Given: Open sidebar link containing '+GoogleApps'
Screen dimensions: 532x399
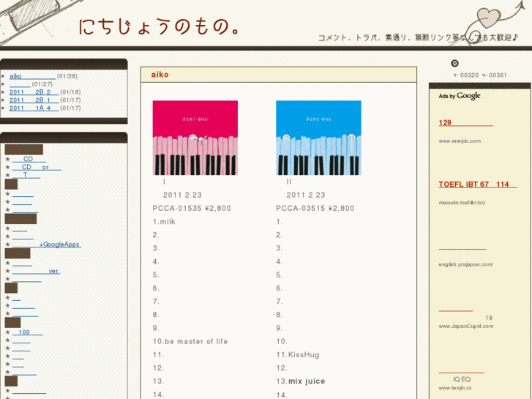Looking at the screenshot, I should (x=47, y=244).
